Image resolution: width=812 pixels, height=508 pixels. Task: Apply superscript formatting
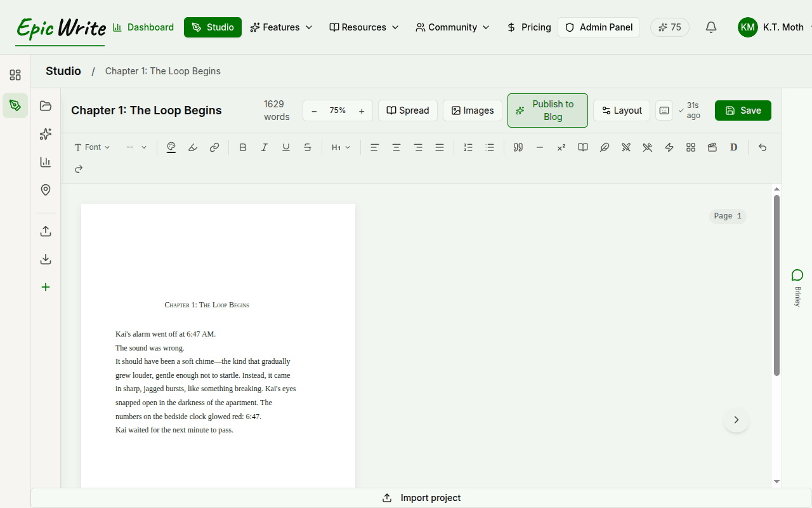click(x=561, y=147)
